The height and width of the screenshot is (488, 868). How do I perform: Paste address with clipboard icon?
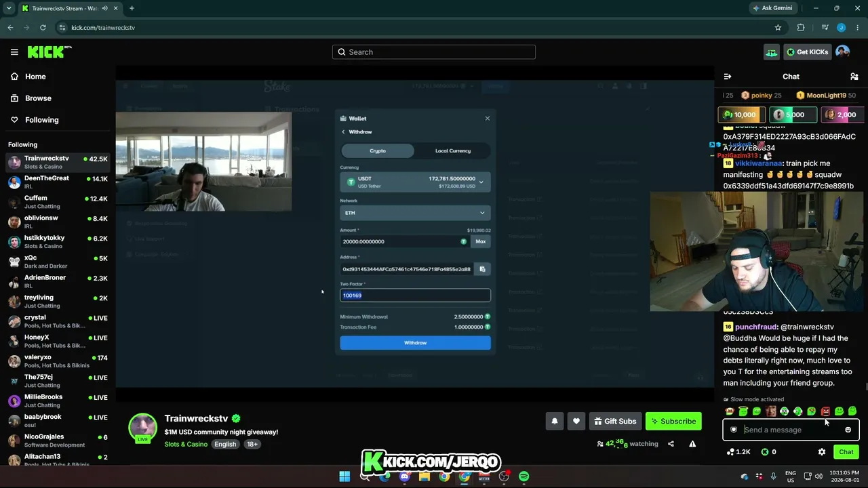pyautogui.click(x=482, y=269)
